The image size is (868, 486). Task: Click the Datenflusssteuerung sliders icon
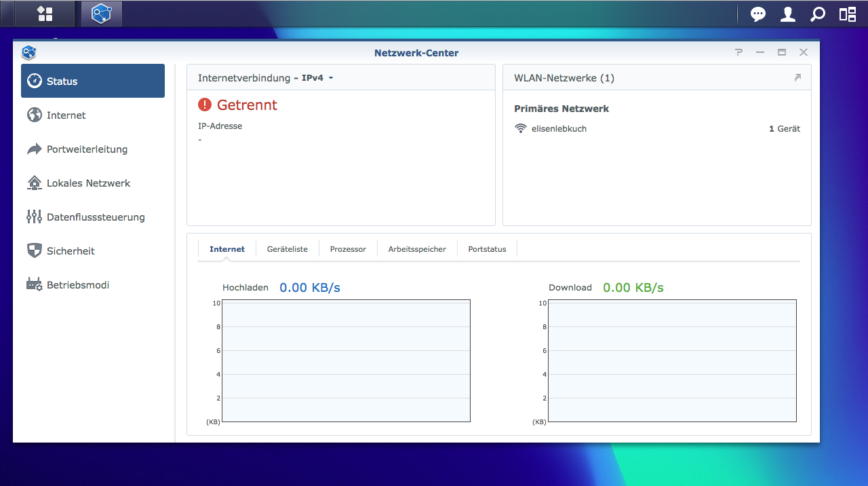coord(35,217)
